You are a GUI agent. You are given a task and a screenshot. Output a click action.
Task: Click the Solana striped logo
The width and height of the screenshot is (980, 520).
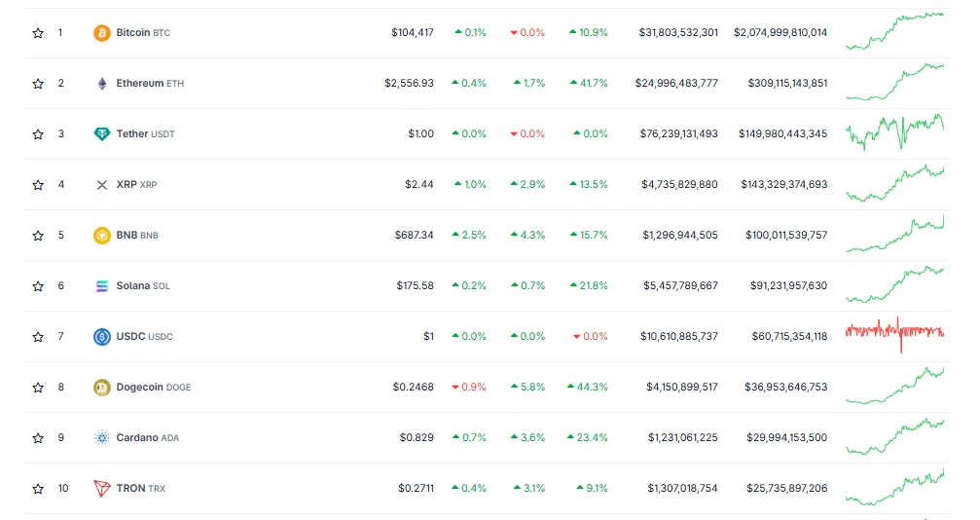pos(102,286)
